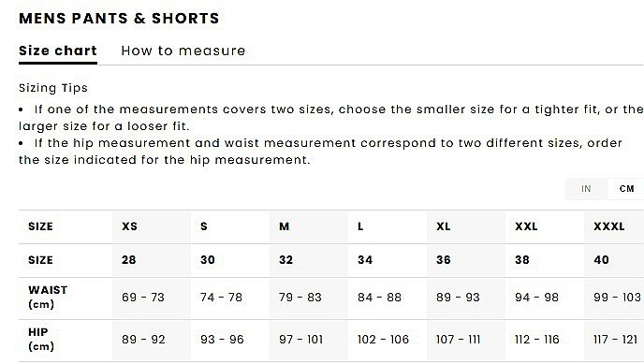Toggle units to CM
The height and width of the screenshot is (364, 644).
coord(626,189)
